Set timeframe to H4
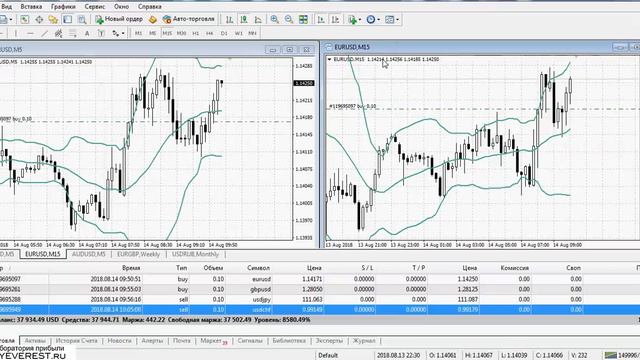 pos(210,33)
